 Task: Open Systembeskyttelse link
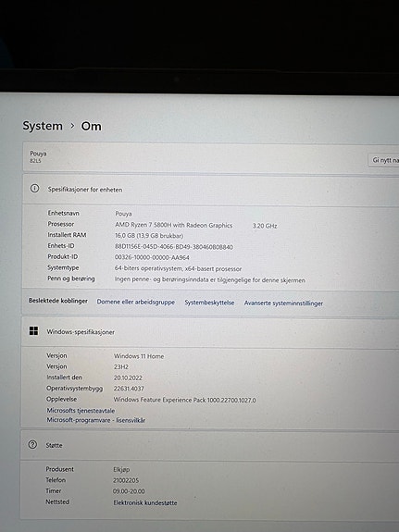(x=209, y=303)
